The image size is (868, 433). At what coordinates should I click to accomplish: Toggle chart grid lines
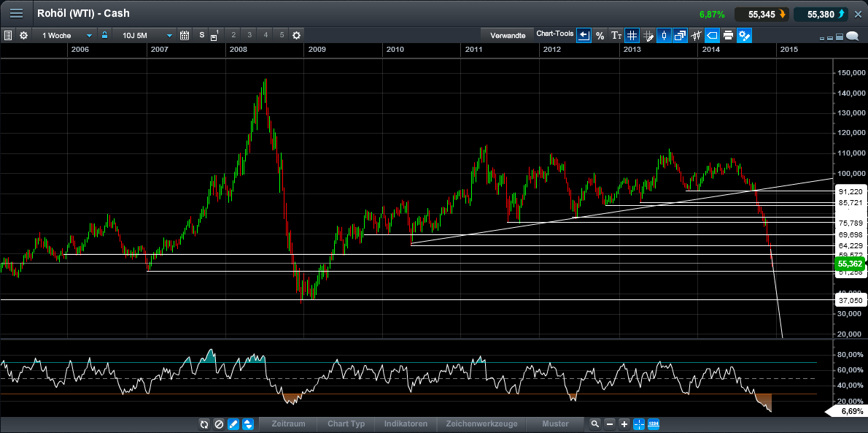(632, 36)
